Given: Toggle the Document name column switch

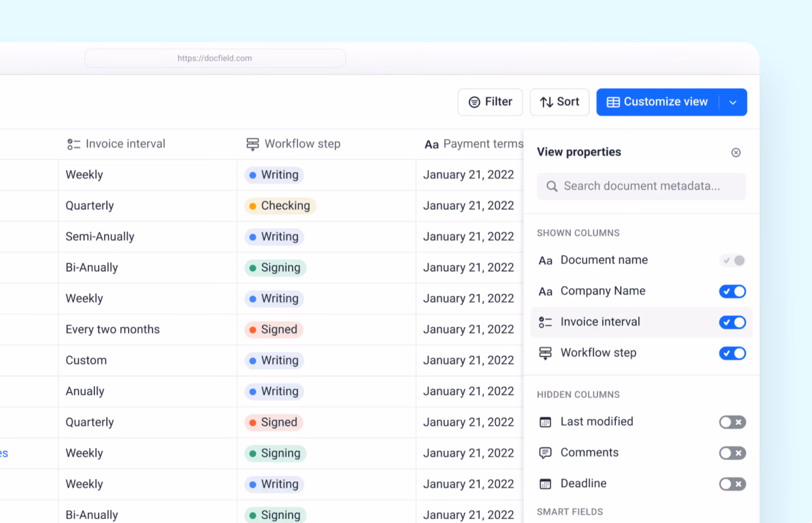Looking at the screenshot, I should point(733,260).
